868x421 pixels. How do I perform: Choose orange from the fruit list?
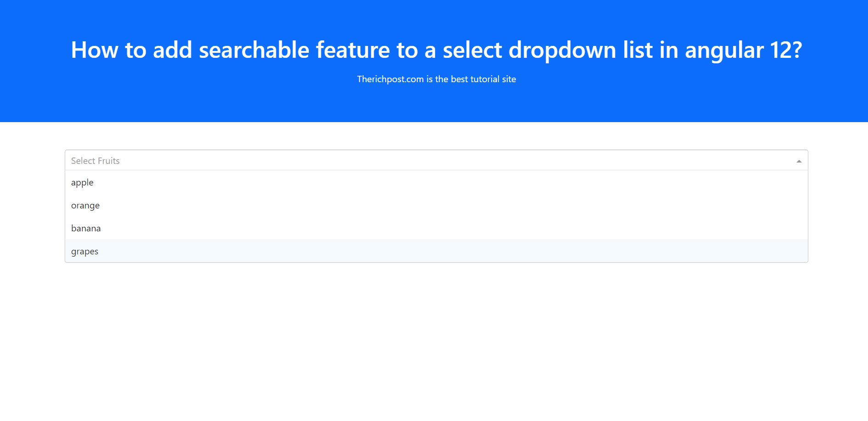85,205
